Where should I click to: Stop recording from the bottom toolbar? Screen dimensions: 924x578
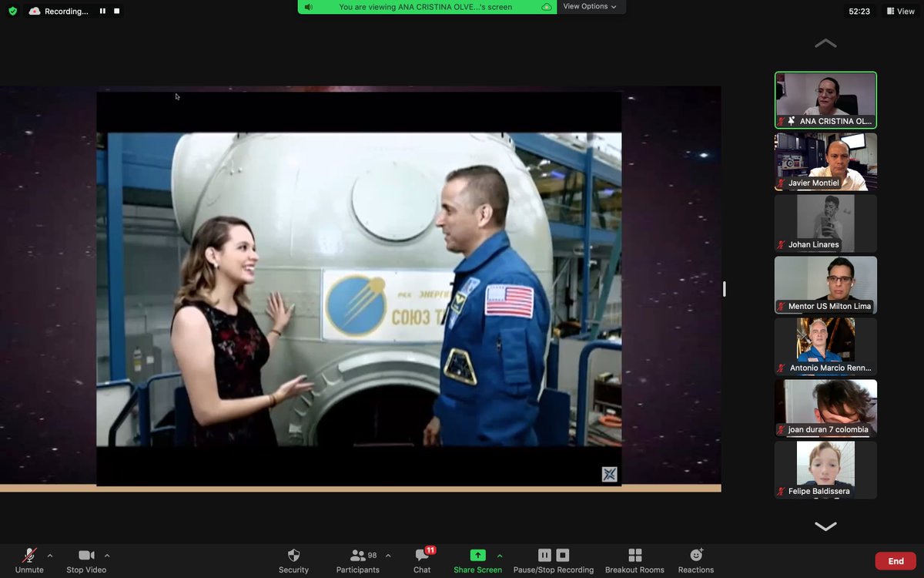pyautogui.click(x=563, y=556)
